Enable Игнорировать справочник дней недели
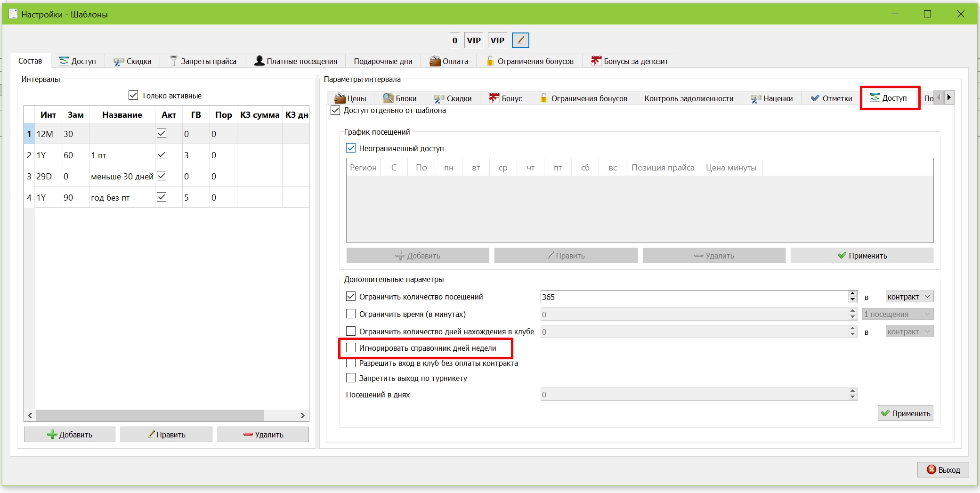 351,348
